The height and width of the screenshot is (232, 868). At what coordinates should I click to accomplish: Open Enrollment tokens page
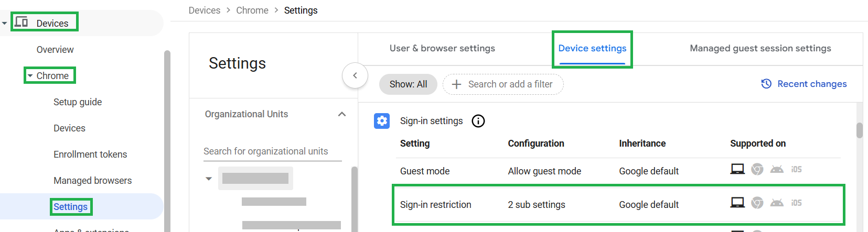coord(90,154)
